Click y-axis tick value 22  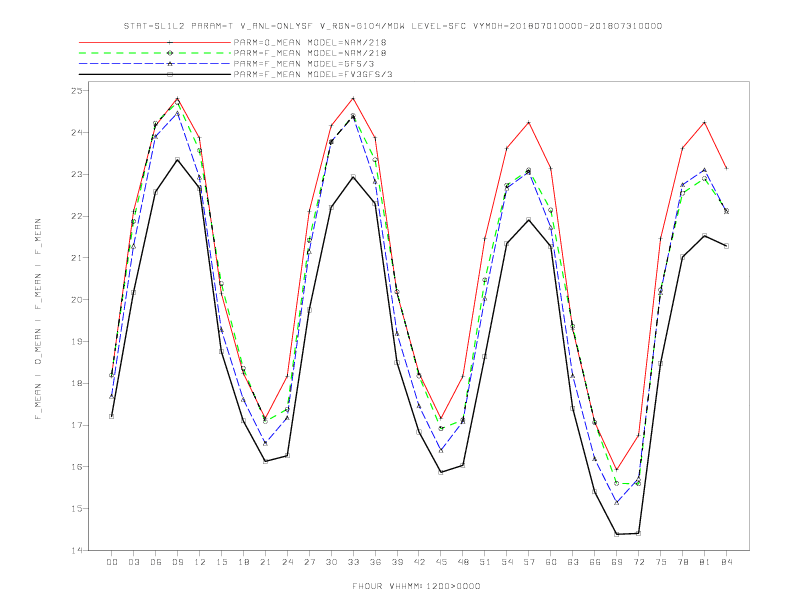tap(77, 216)
